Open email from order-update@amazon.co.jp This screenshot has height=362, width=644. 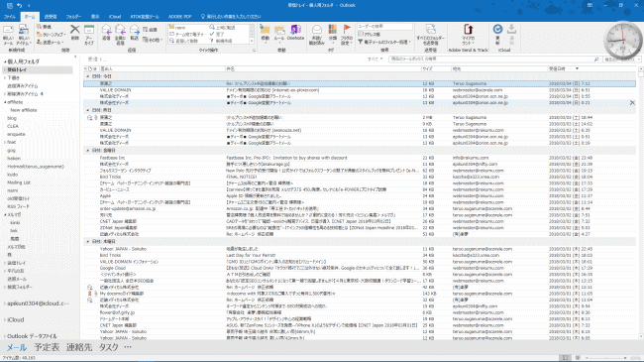tap(360, 209)
